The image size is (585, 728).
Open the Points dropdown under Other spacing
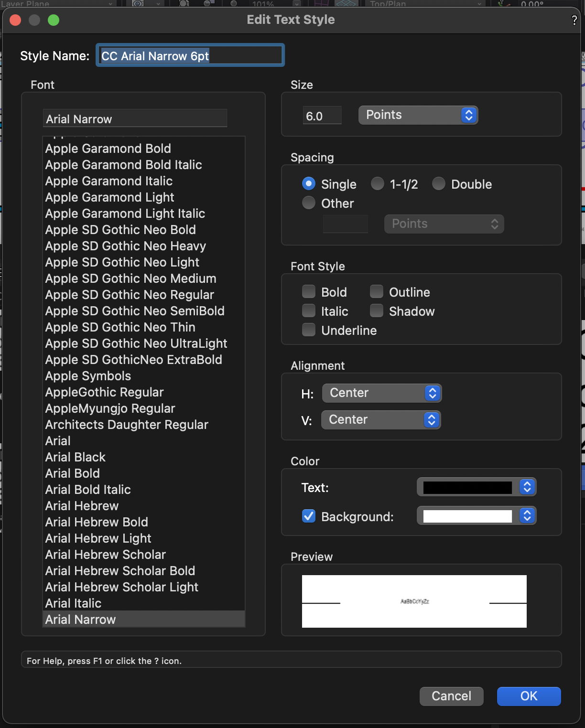(x=444, y=224)
